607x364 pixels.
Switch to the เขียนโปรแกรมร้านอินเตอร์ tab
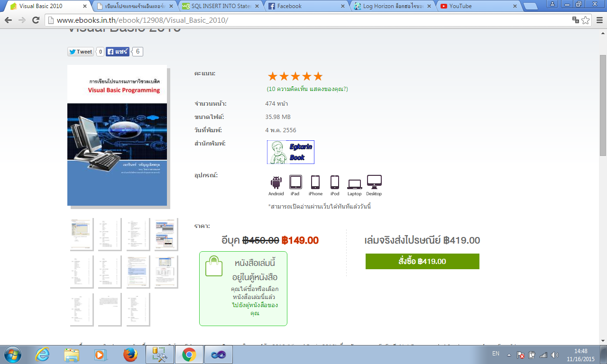tap(134, 6)
